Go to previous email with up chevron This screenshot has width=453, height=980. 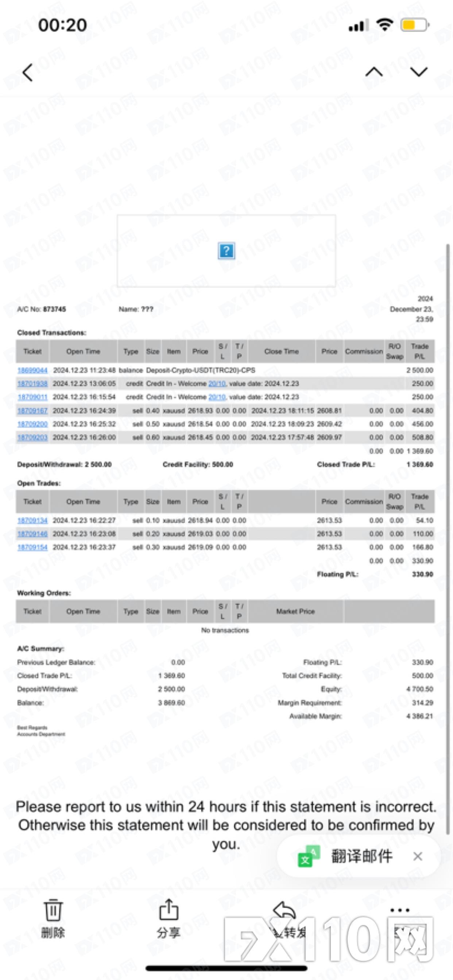(374, 72)
